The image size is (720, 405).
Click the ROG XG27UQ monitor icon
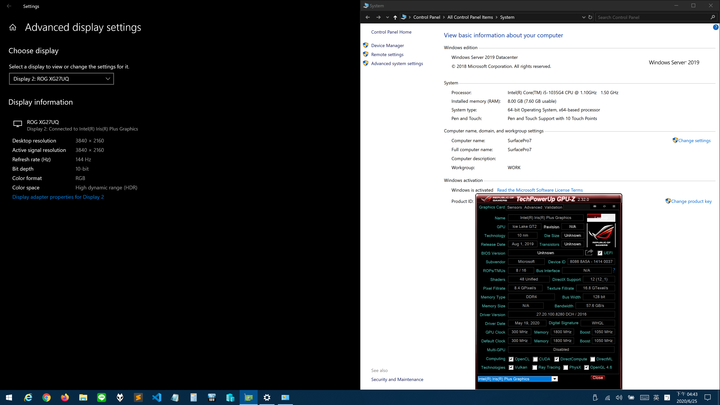pos(17,124)
